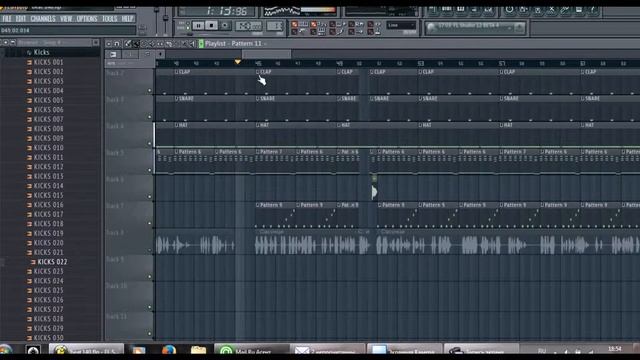Open the FILE menu
This screenshot has height=360, width=640.
tap(7, 19)
